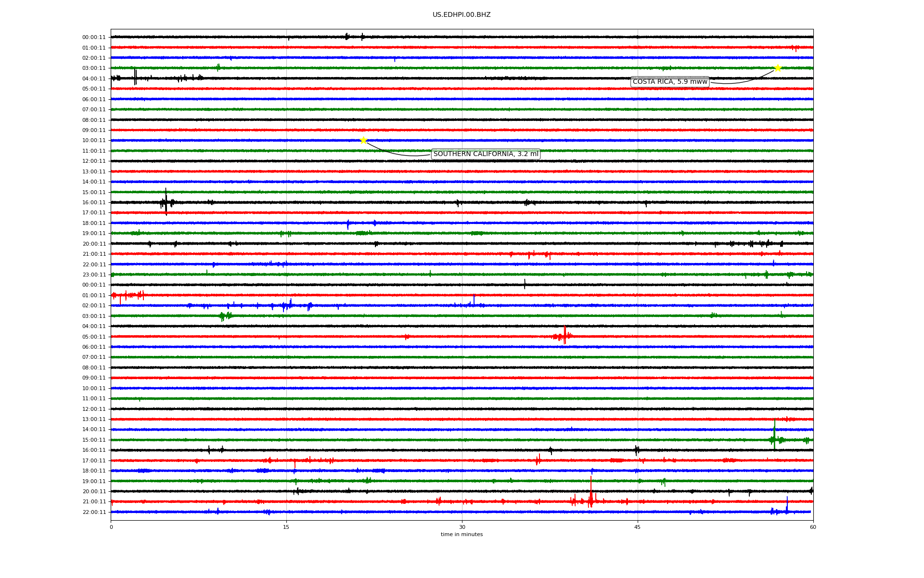Click the 0 tick label on x-axis
Screen dimensions: 924x578
pos(111,527)
